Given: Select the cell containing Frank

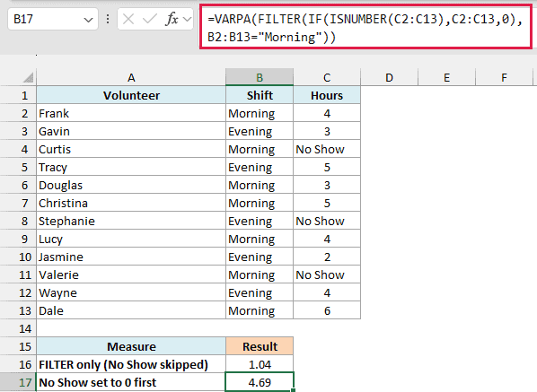Looking at the screenshot, I should 131,113.
